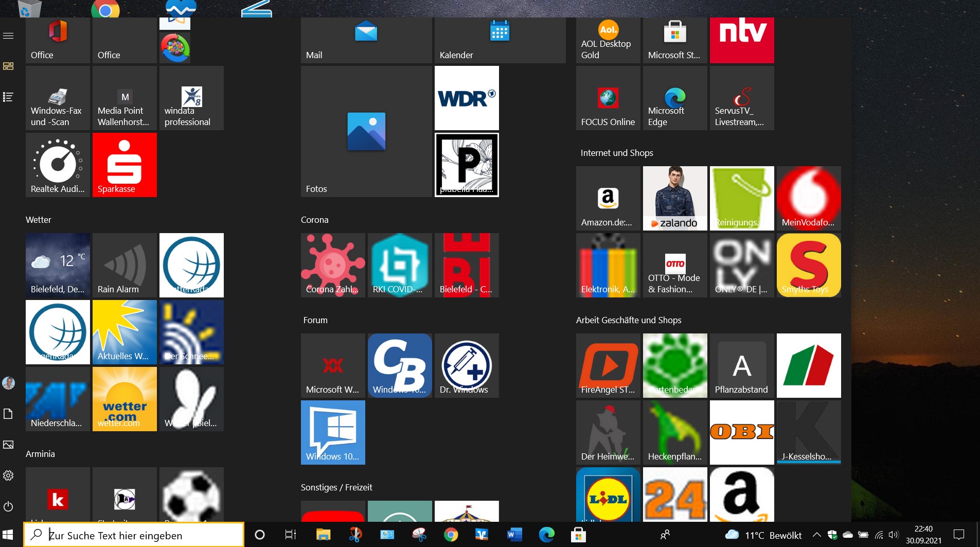Launch Microsoft Edge tile

click(675, 98)
